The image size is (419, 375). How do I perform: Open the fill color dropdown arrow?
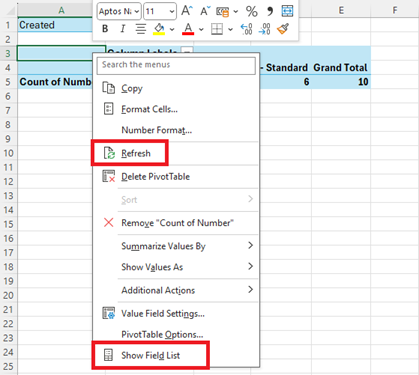[x=172, y=29]
